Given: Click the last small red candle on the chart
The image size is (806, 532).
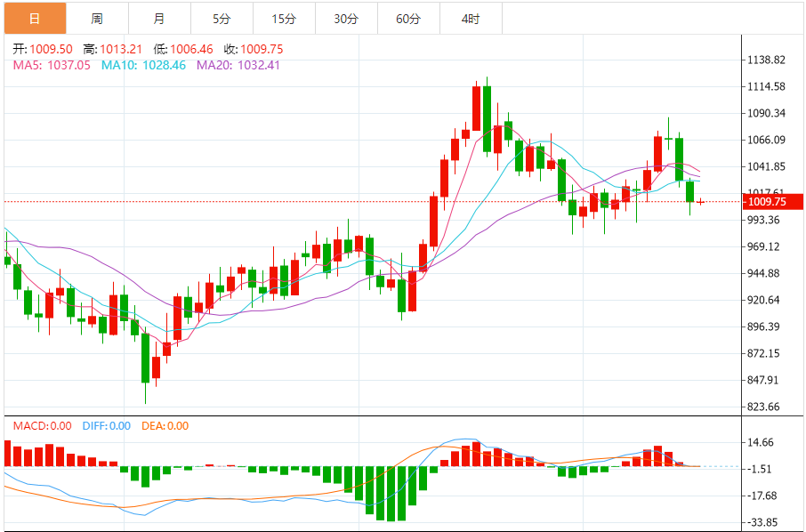Looking at the screenshot, I should [x=700, y=202].
